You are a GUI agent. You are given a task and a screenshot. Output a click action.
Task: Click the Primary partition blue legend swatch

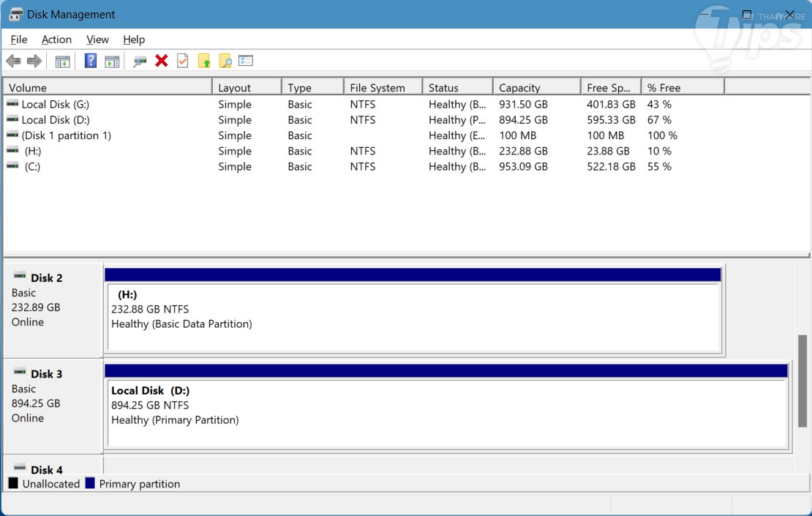pyautogui.click(x=90, y=483)
